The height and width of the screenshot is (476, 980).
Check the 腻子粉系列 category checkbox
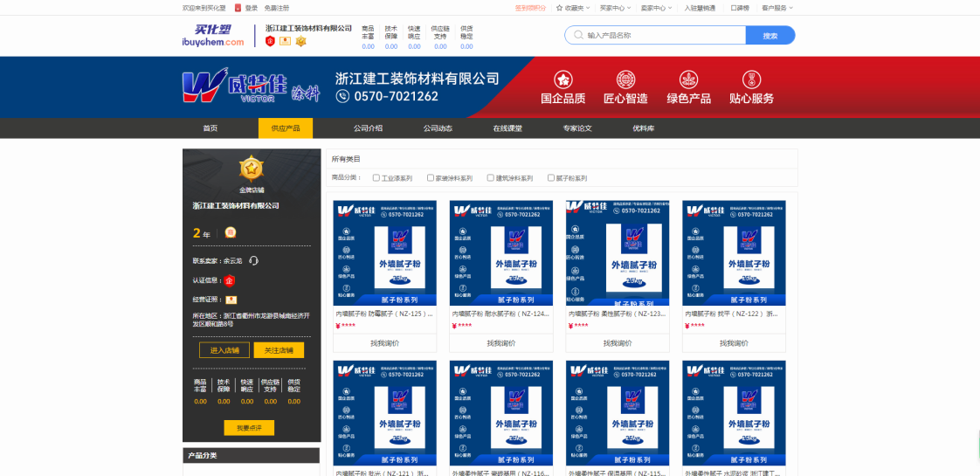(x=550, y=178)
